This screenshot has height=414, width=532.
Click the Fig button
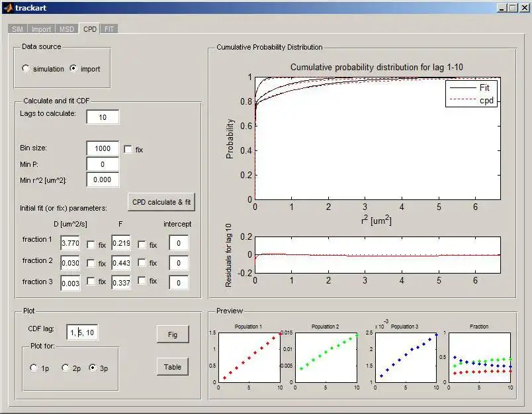[x=173, y=335]
